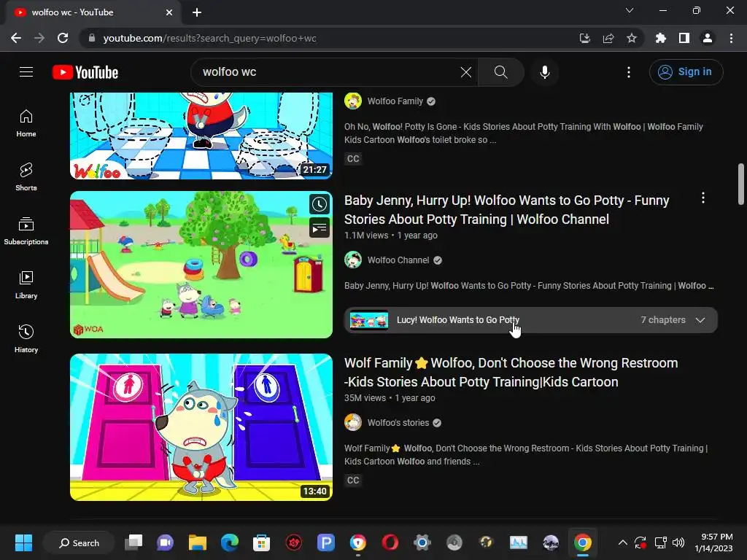747x560 pixels.
Task: Open the playground thumbnail of Baby Jenny video
Action: pyautogui.click(x=201, y=265)
